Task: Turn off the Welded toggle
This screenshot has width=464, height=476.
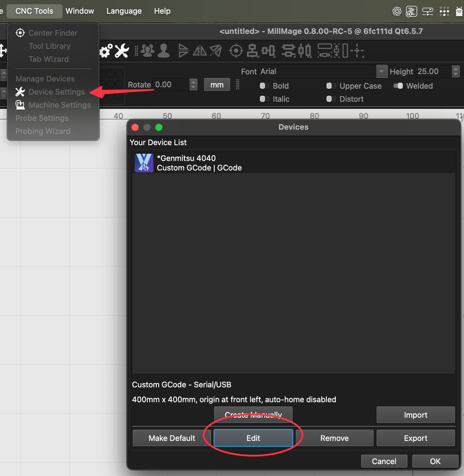Action: coord(398,86)
